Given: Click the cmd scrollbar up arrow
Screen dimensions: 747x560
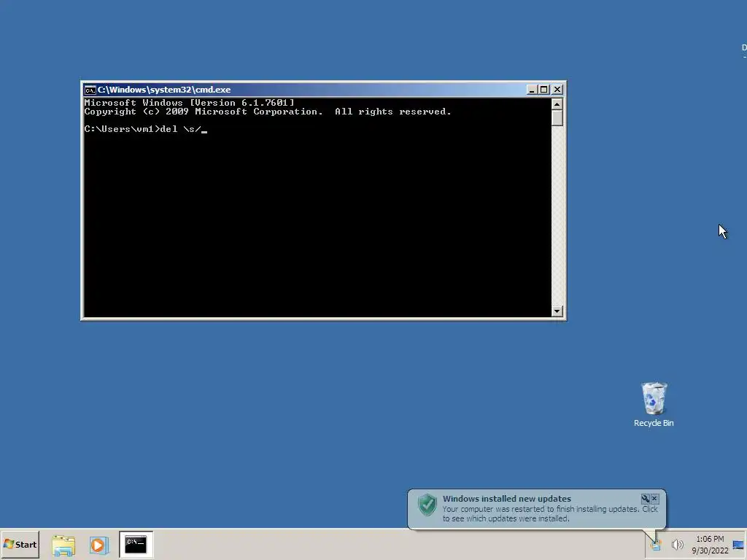Looking at the screenshot, I should point(557,104).
